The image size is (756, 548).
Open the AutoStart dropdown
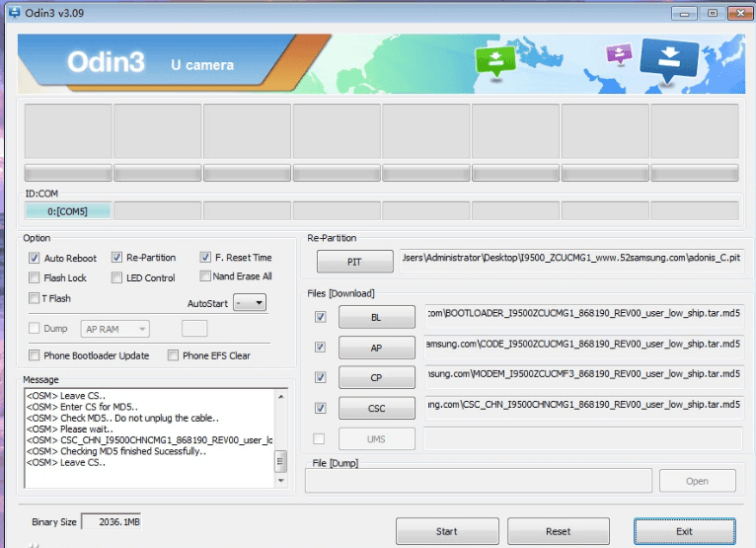pos(250,303)
